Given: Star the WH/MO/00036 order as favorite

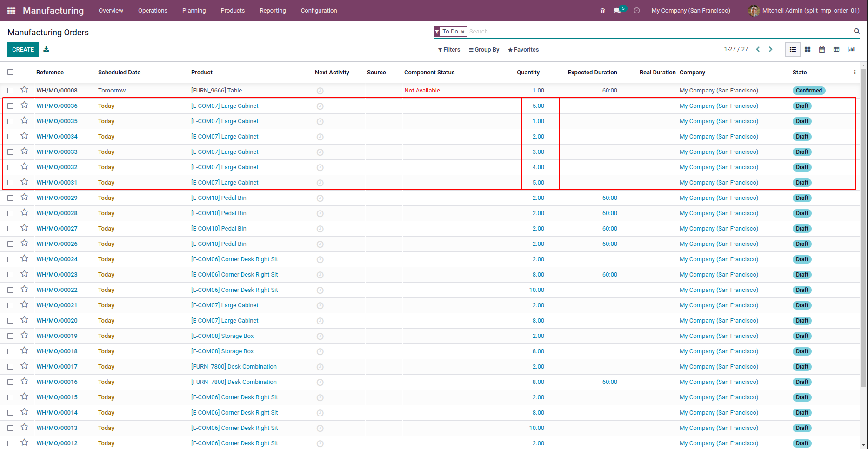Looking at the screenshot, I should [x=24, y=105].
